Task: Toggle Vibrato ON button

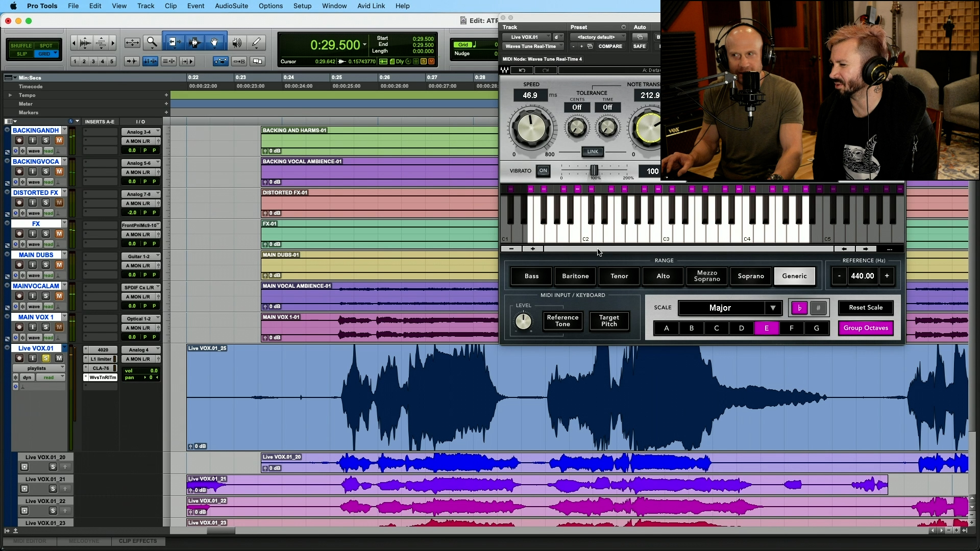Action: point(543,171)
